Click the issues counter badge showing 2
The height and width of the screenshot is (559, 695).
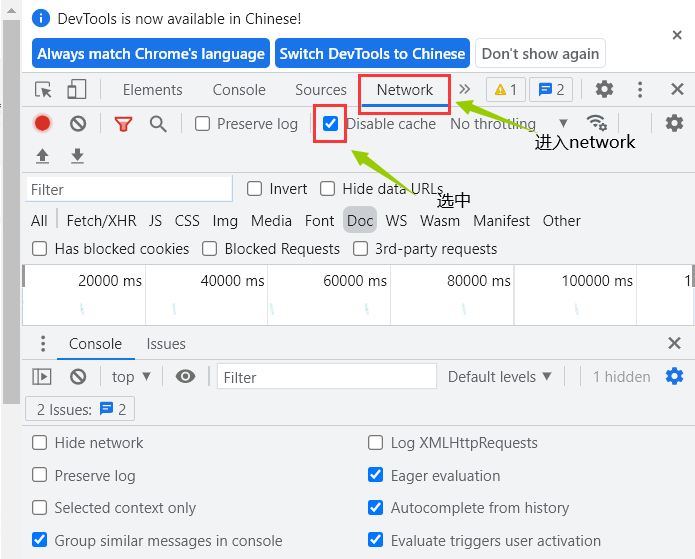(x=551, y=90)
